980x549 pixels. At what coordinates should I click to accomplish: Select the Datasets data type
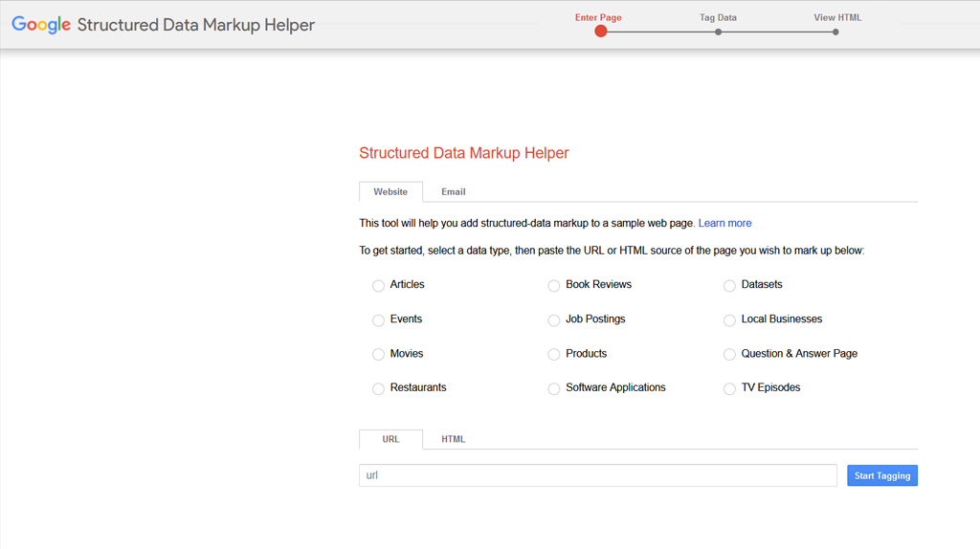click(x=729, y=285)
